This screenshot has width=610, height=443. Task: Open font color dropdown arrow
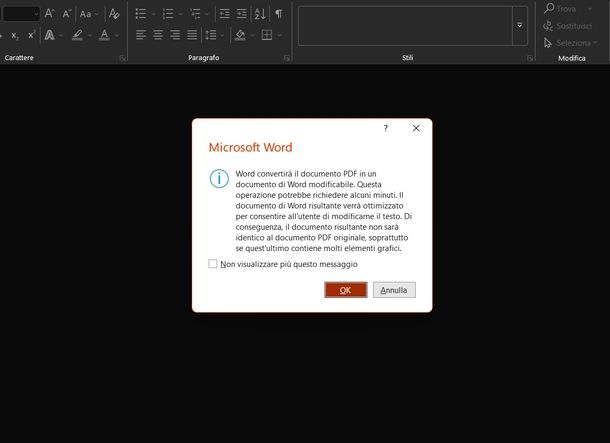116,35
